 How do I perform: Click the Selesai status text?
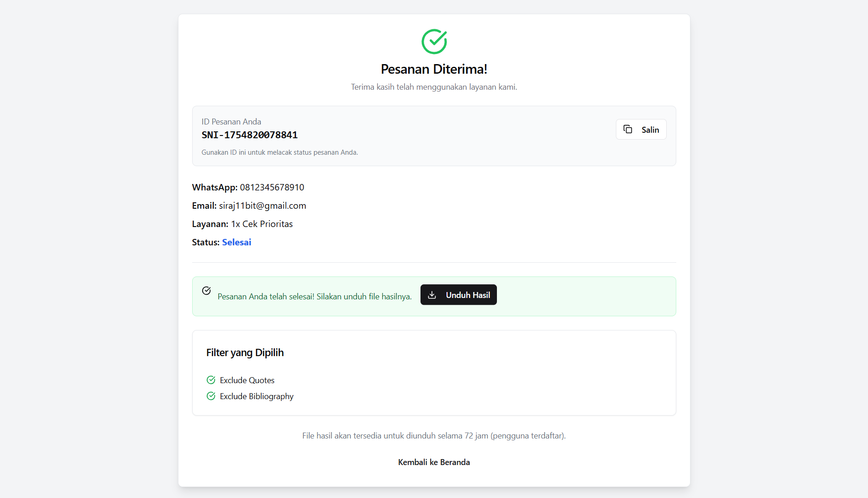point(237,242)
